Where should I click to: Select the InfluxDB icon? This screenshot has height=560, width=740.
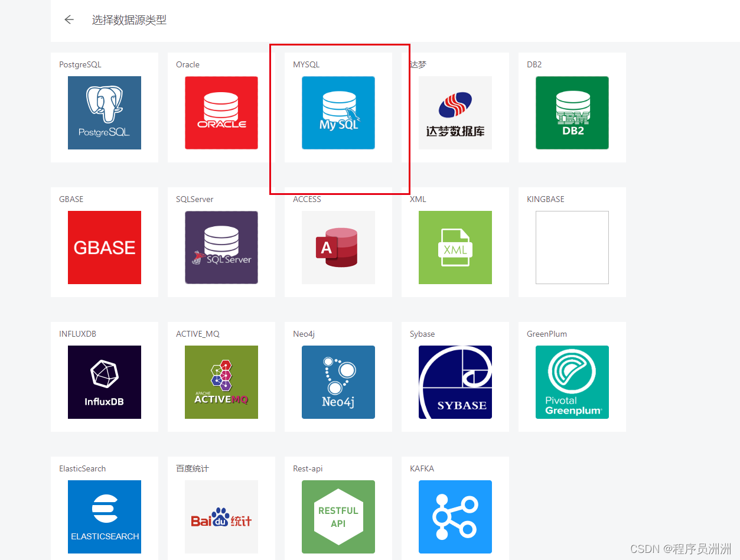click(105, 382)
